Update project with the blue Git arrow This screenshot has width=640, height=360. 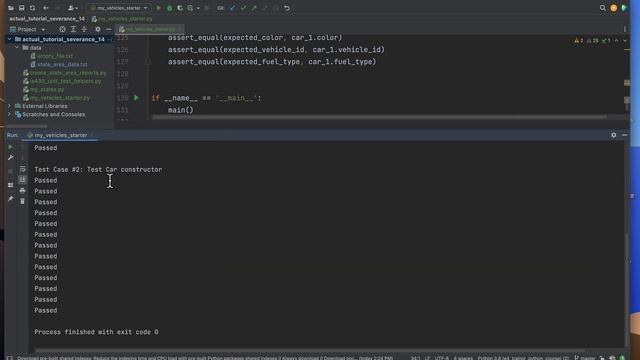pos(232,8)
